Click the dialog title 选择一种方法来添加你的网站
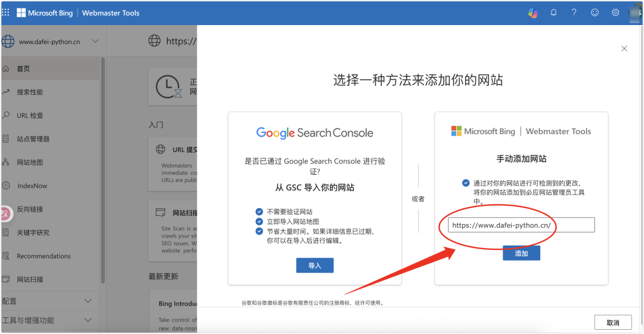The height and width of the screenshot is (334, 644). click(418, 80)
